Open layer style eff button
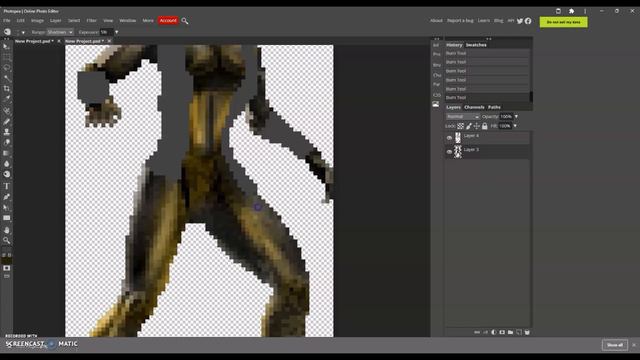The height and width of the screenshot is (360, 640). pos(486,332)
